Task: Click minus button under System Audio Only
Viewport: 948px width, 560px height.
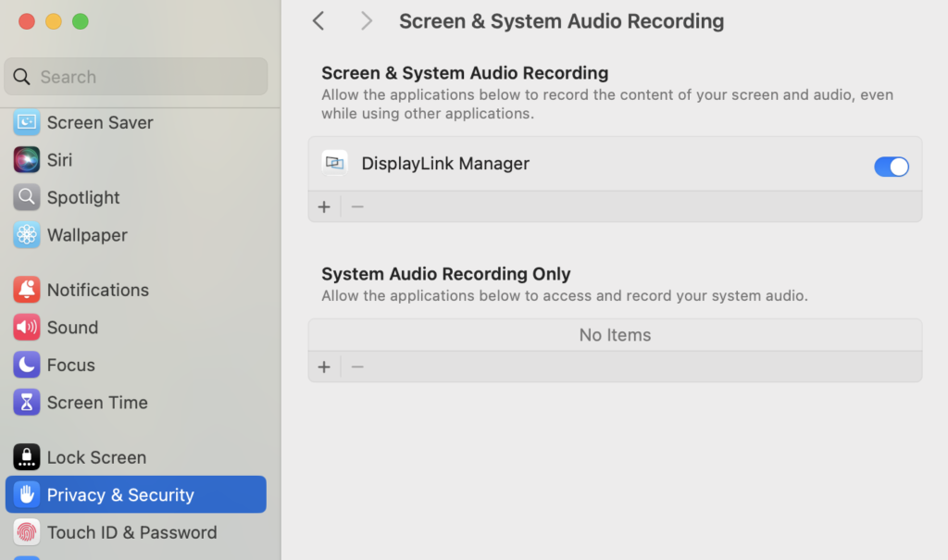Action: click(x=357, y=367)
